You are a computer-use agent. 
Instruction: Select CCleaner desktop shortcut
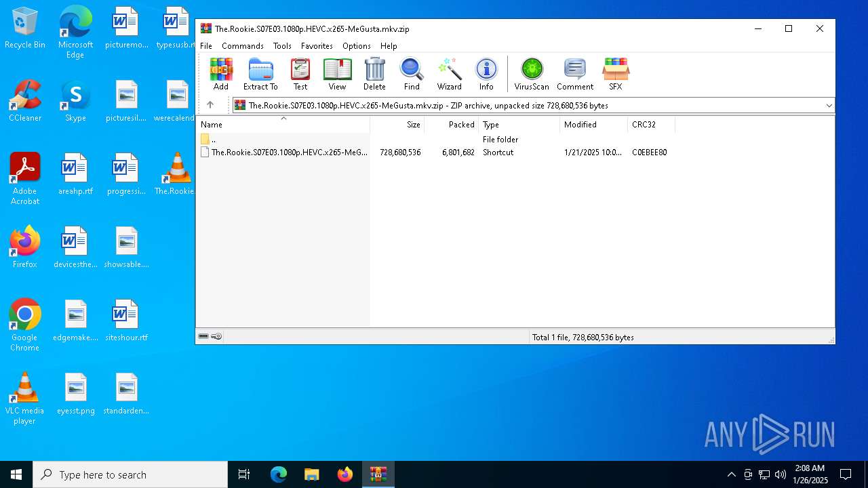[x=25, y=101]
